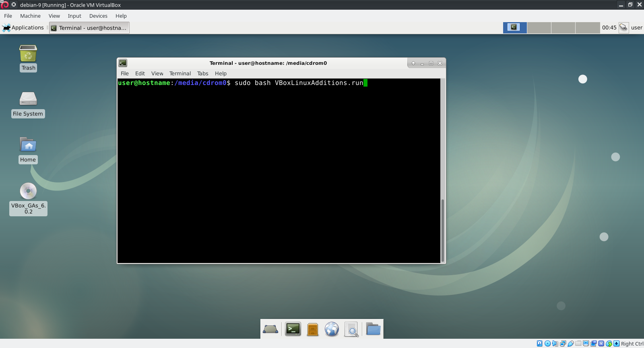Open the VirtualBox Devices menu
This screenshot has width=644, height=348.
98,16
